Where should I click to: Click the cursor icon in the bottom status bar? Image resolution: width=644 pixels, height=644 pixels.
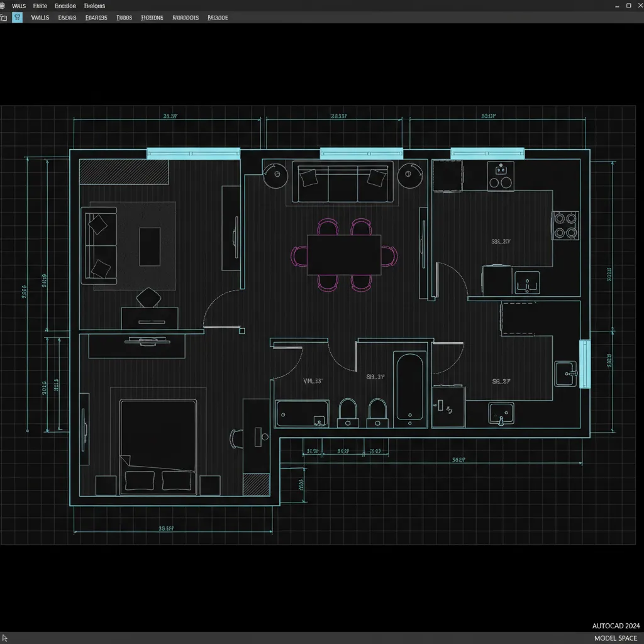(5, 638)
